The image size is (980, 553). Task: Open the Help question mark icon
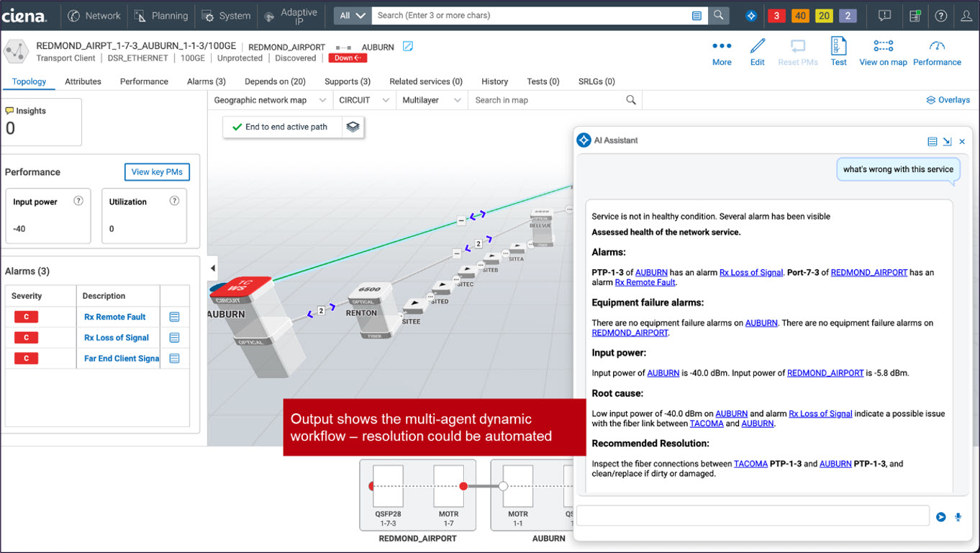coord(941,15)
